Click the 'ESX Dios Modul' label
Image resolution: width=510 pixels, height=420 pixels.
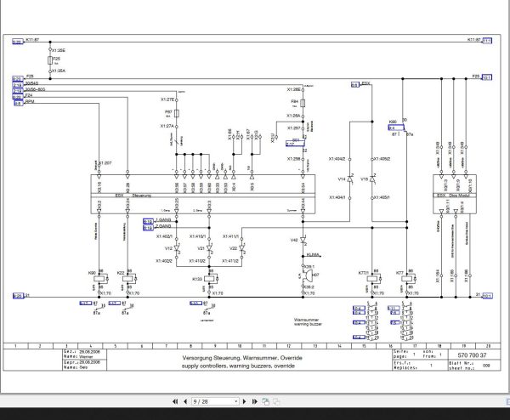[x=455, y=196]
